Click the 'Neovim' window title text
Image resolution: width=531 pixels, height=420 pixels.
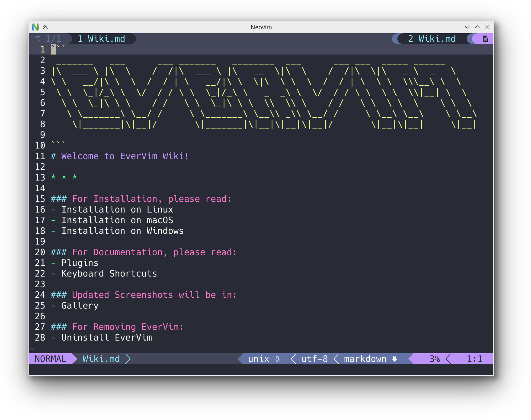coord(261,27)
